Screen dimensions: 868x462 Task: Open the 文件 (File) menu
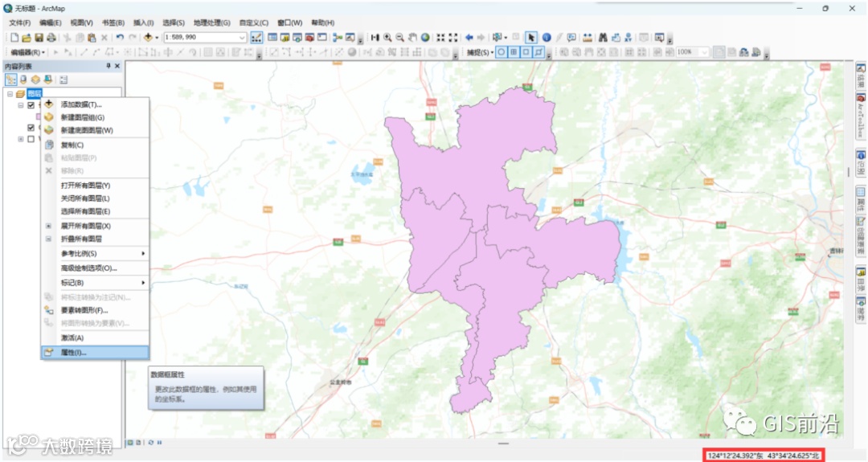pos(19,22)
